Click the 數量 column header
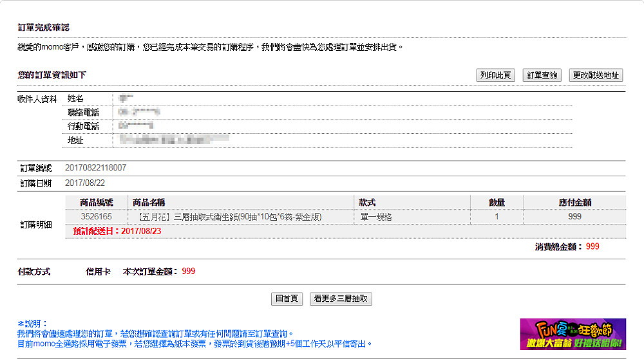 click(497, 202)
